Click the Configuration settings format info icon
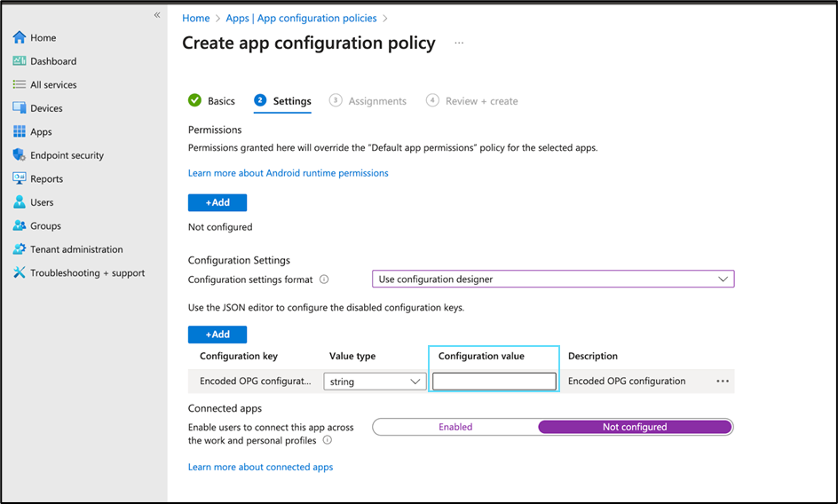838x504 pixels. tap(324, 280)
